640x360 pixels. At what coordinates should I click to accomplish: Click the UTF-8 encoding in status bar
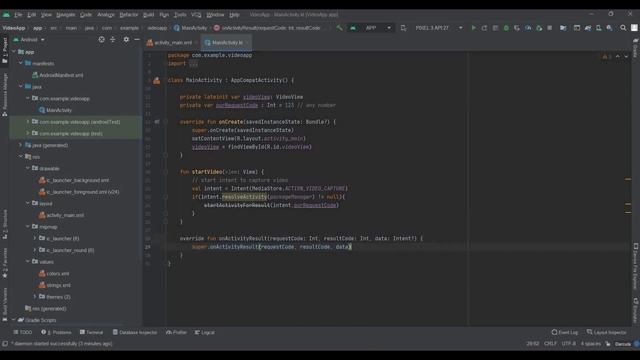click(569, 344)
